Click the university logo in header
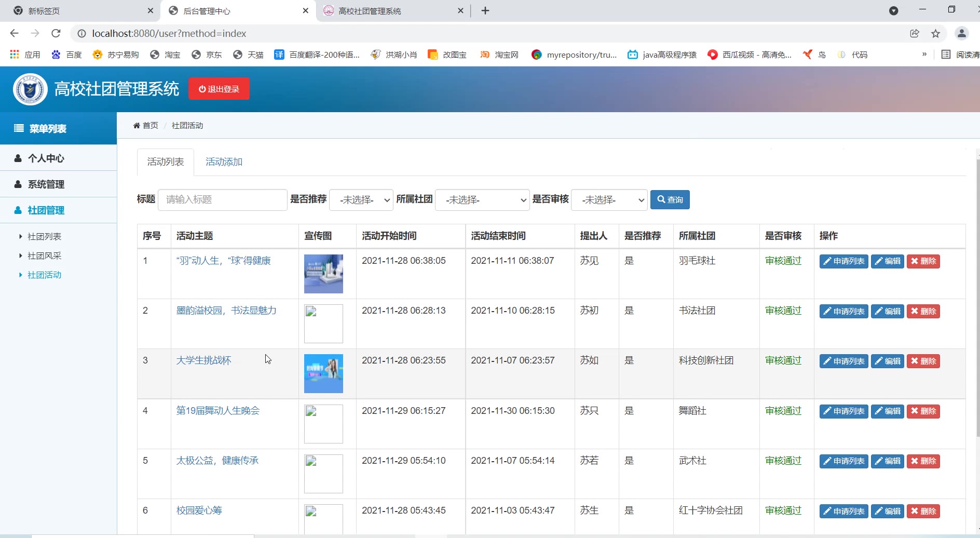980x538 pixels. pos(30,89)
